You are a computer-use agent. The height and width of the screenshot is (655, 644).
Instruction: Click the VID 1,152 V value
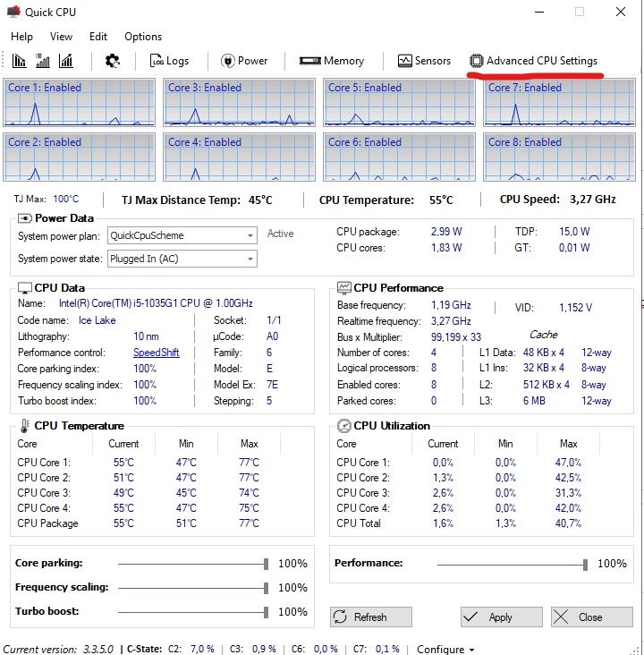[575, 308]
